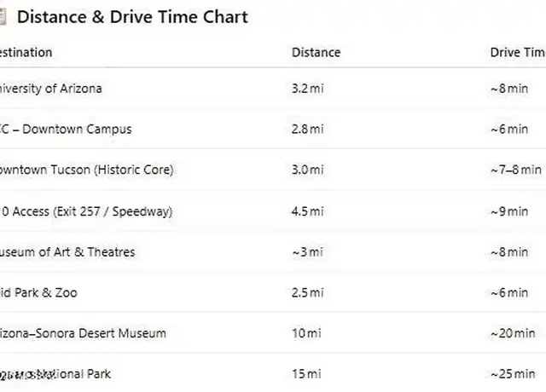This screenshot has width=546, height=392.
Task: Click the Reid Park & Zoo destination
Action: point(38,292)
